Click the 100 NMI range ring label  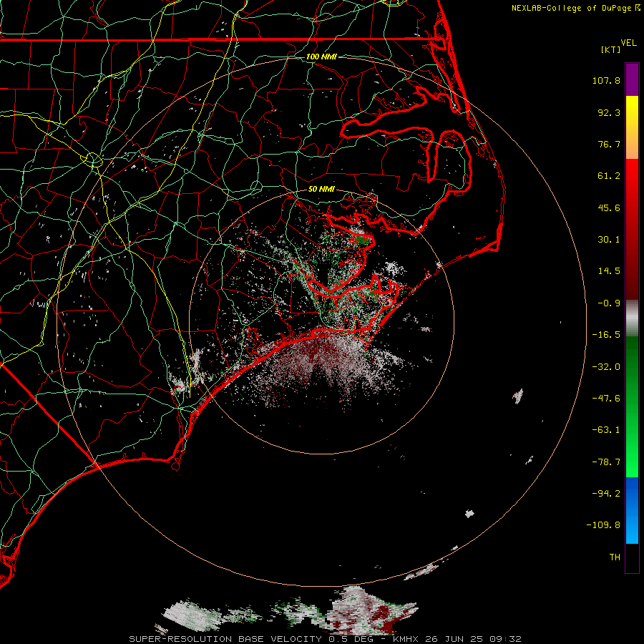point(321,57)
